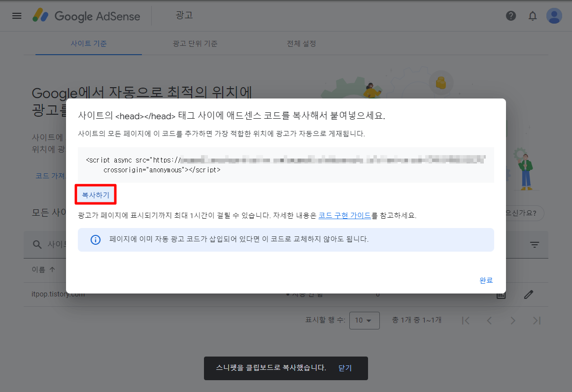Edit itpop.tistory.com with pencil icon

tap(529, 294)
